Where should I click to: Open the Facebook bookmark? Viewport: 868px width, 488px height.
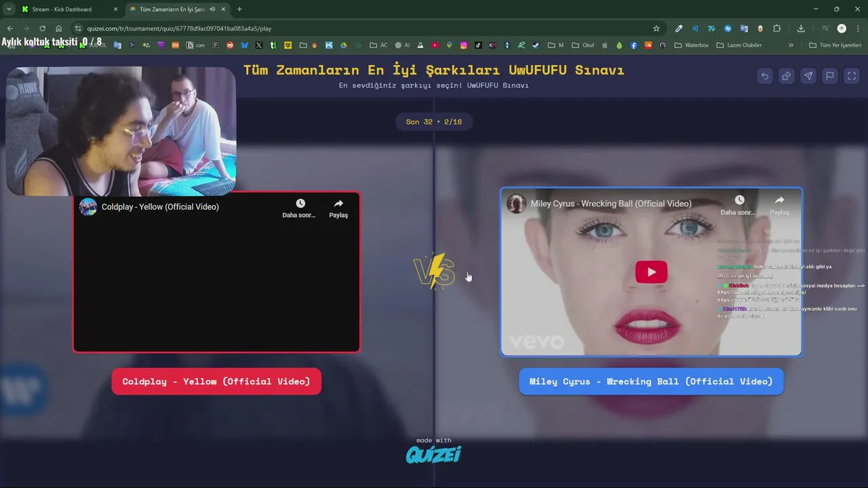coord(633,45)
